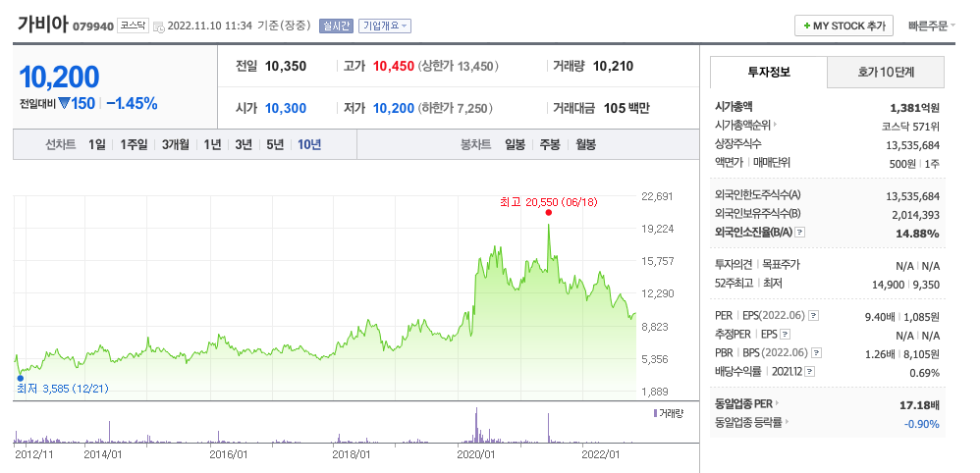Show the 일봉 daily candle chart
The height and width of the screenshot is (473, 980).
click(x=515, y=145)
